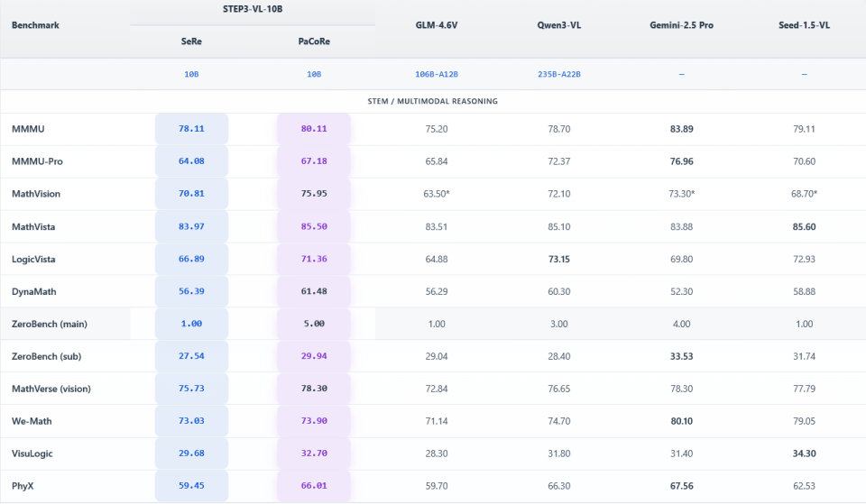
Task: Click PaCoRe MathVision score 75.95
Action: (x=314, y=194)
